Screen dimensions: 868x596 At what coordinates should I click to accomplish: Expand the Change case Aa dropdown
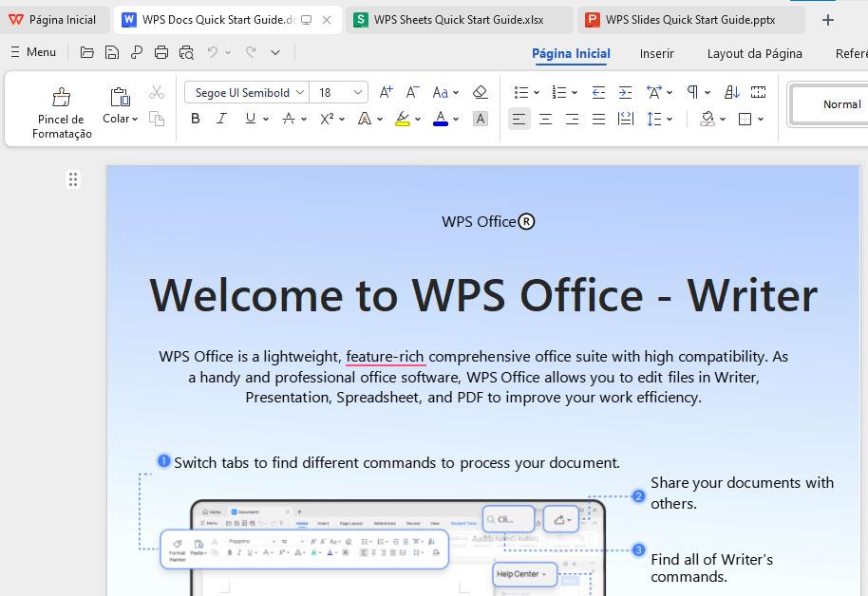[456, 92]
